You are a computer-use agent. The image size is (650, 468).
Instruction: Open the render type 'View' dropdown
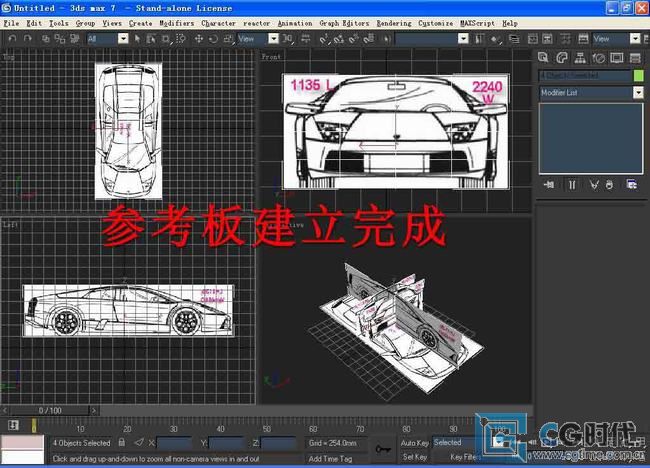[635, 39]
